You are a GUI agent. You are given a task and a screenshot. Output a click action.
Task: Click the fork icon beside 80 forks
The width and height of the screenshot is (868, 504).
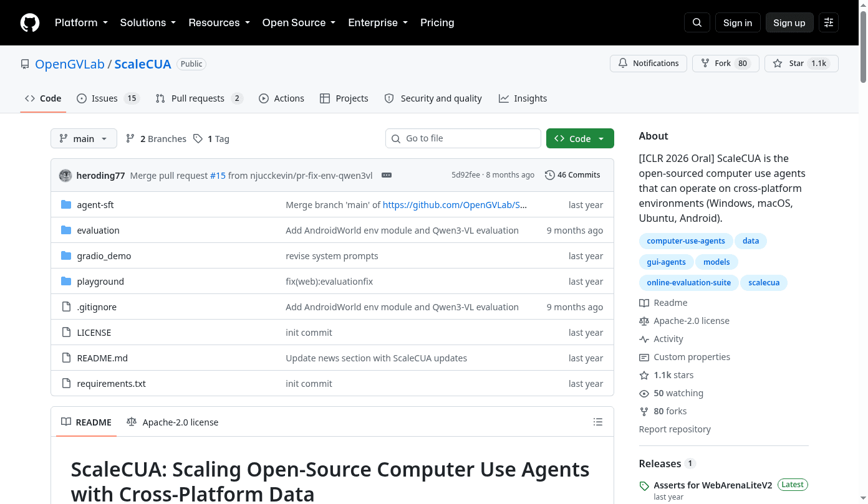[644, 411]
